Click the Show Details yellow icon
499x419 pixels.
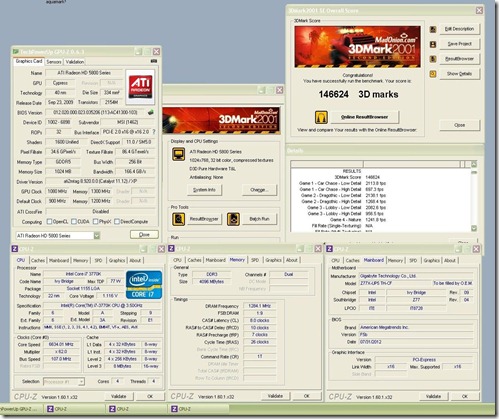(x=433, y=74)
